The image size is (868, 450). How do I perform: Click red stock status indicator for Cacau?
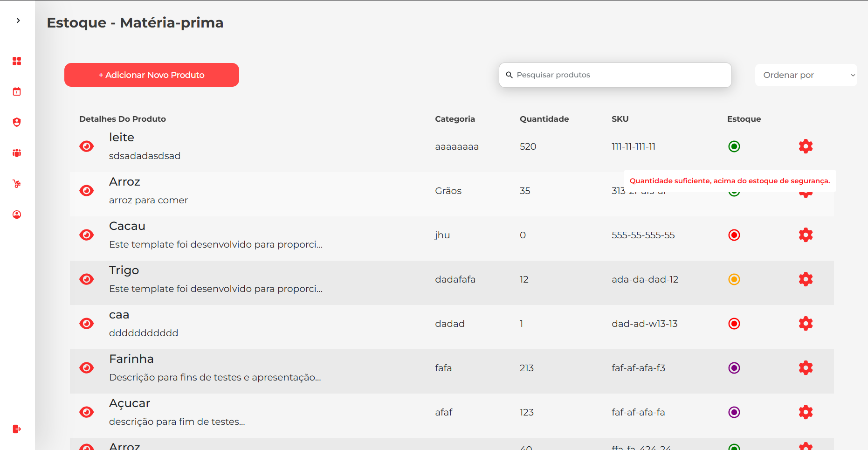tap(734, 235)
